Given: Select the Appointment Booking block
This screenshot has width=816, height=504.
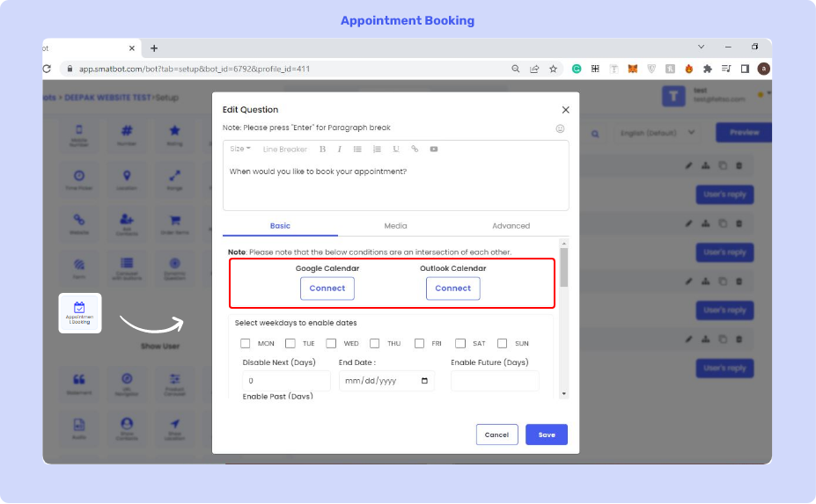Looking at the screenshot, I should click(79, 313).
